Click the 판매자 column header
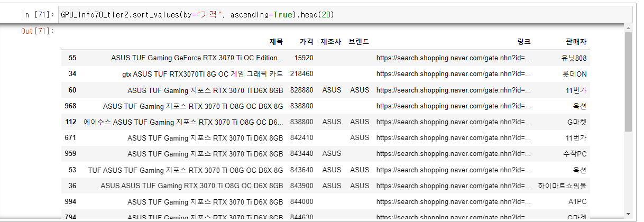 coord(576,42)
